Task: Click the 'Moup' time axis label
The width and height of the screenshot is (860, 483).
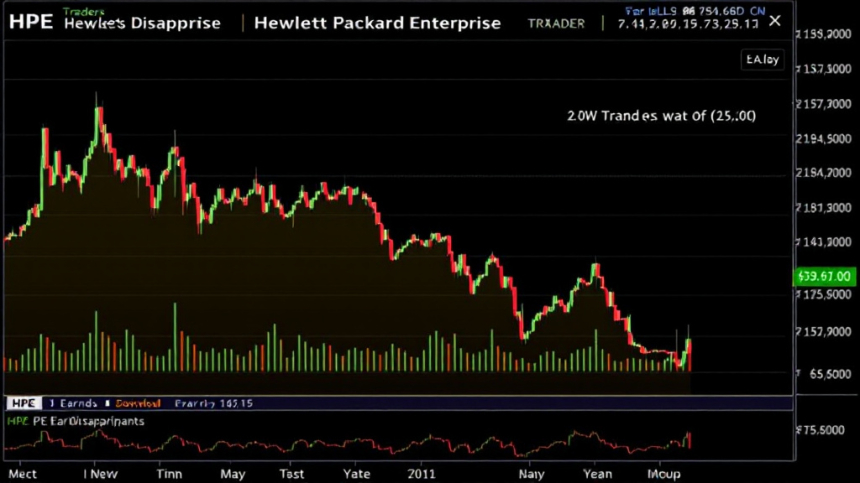Action: coord(664,474)
